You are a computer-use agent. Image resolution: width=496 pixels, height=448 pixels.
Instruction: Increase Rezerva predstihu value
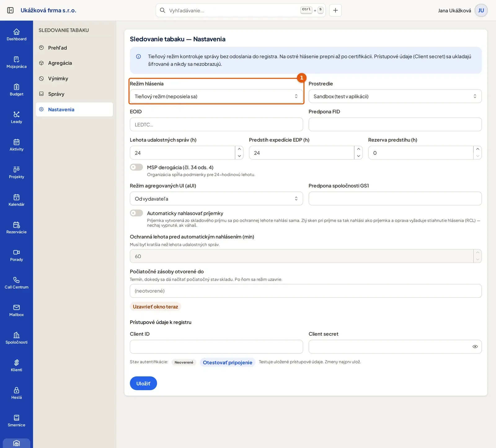pos(478,149)
